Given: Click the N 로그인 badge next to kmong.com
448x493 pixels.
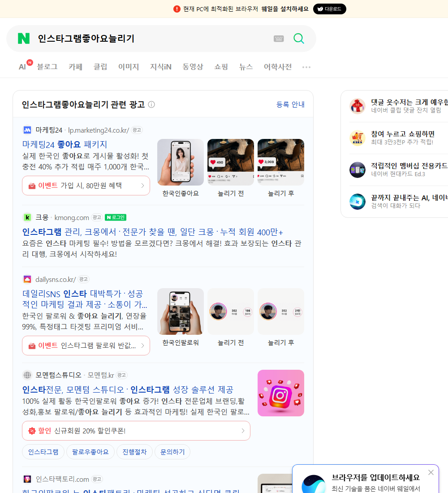Looking at the screenshot, I should click(x=116, y=217).
